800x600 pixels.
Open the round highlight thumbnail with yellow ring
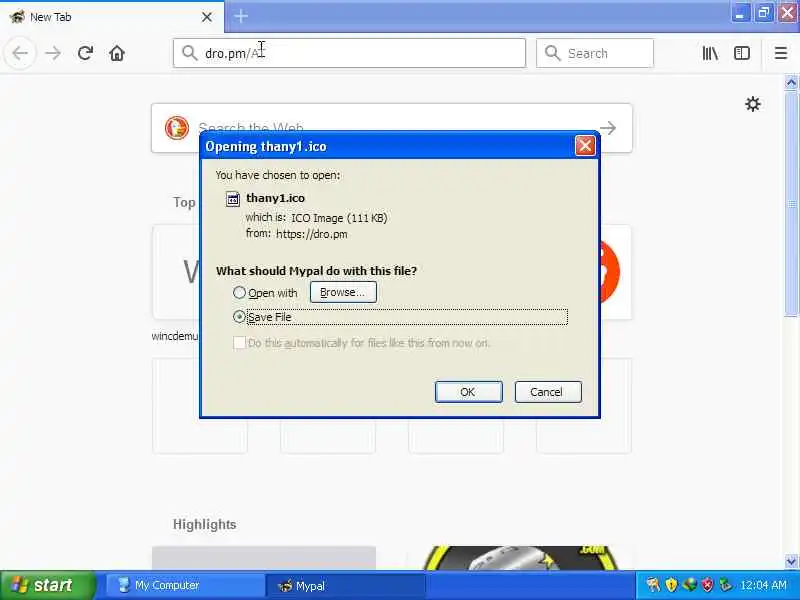[519, 558]
